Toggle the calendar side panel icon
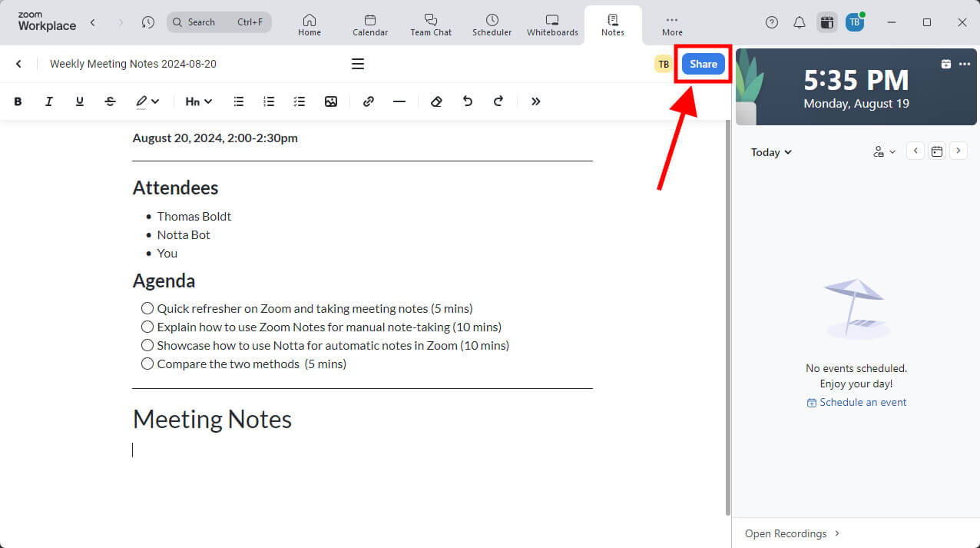 [x=827, y=22]
